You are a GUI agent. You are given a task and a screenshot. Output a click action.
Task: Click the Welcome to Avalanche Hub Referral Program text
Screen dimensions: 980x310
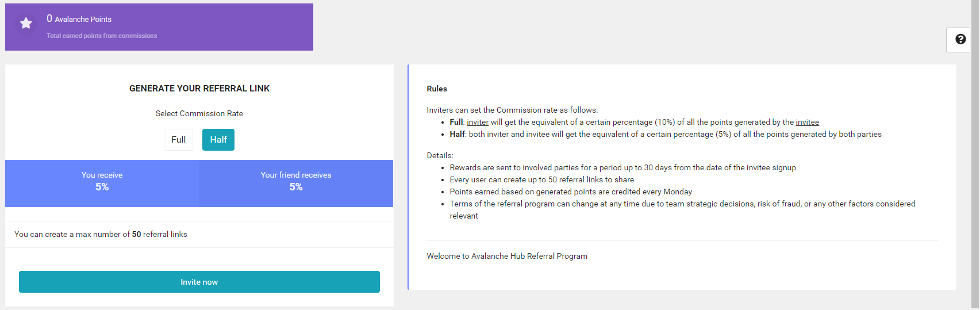507,257
